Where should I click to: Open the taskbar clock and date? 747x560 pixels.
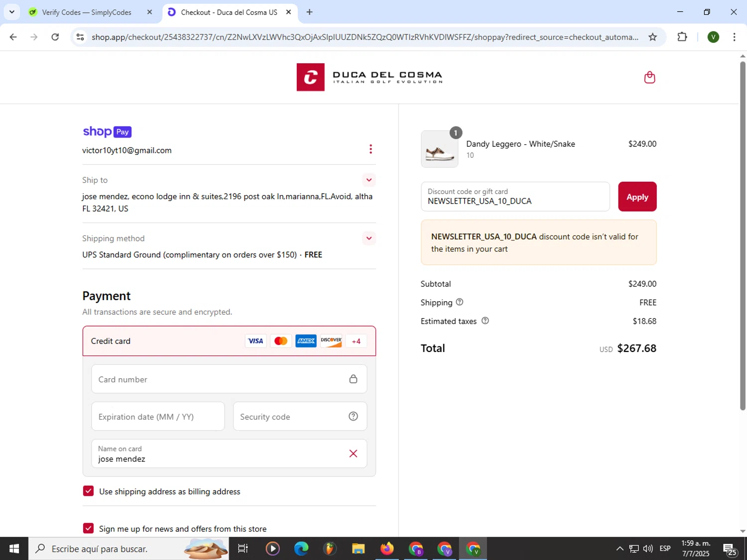tap(696, 549)
